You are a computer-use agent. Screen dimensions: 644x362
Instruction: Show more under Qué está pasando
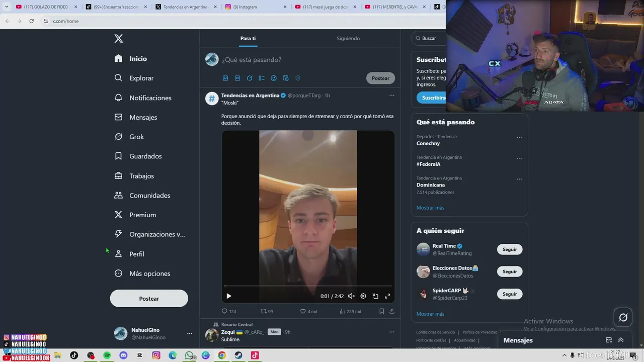pos(430,208)
